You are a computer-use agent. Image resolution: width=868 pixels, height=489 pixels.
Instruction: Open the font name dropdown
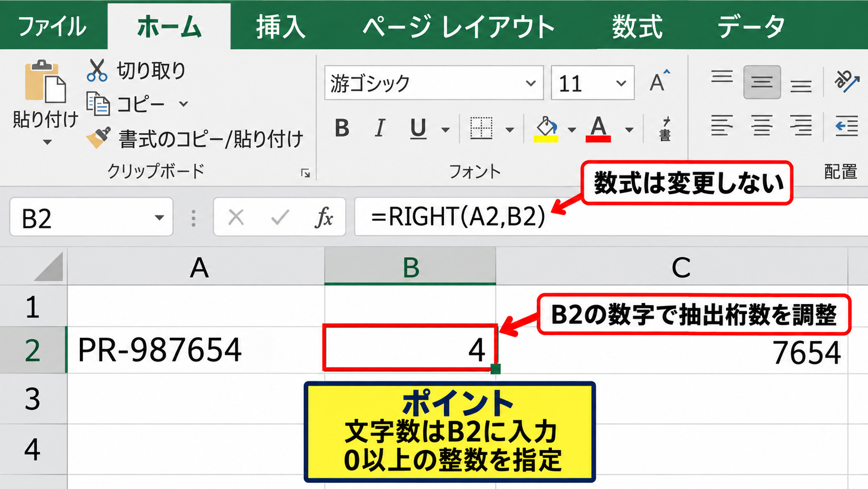tap(530, 83)
